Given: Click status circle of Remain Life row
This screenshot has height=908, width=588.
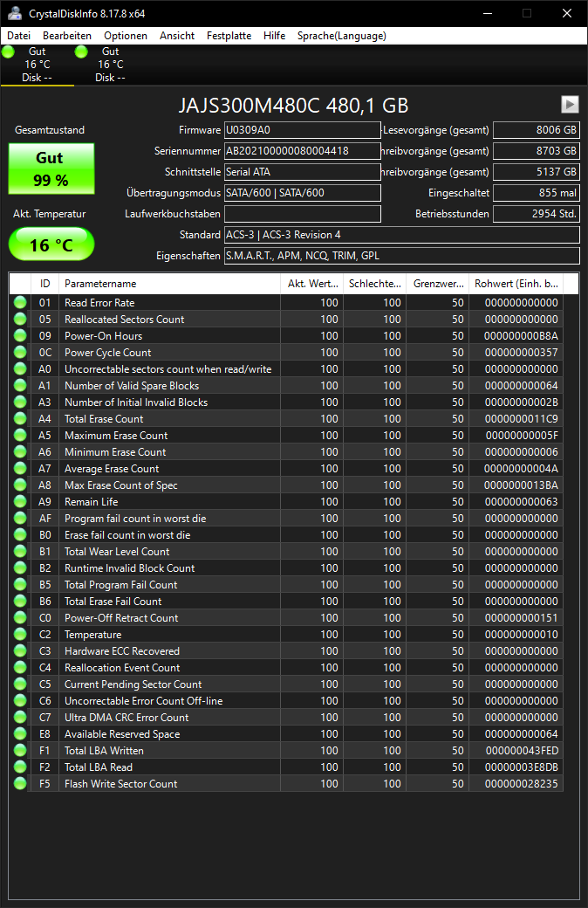Looking at the screenshot, I should tap(20, 501).
